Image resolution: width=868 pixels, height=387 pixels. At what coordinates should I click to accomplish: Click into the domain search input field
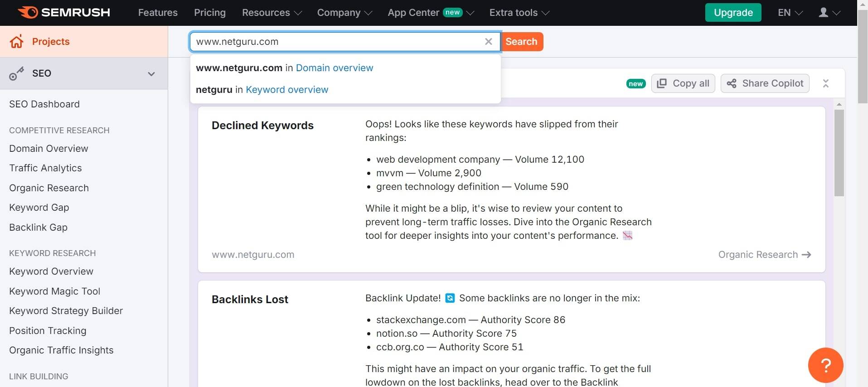335,42
